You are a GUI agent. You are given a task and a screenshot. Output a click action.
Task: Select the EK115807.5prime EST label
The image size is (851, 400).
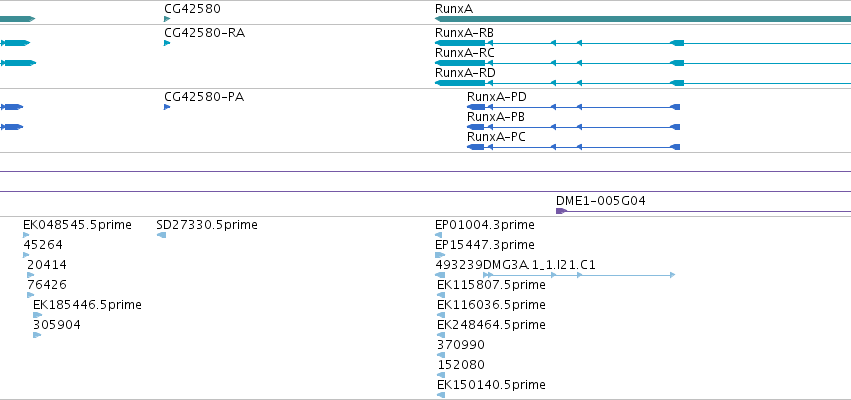coord(491,285)
